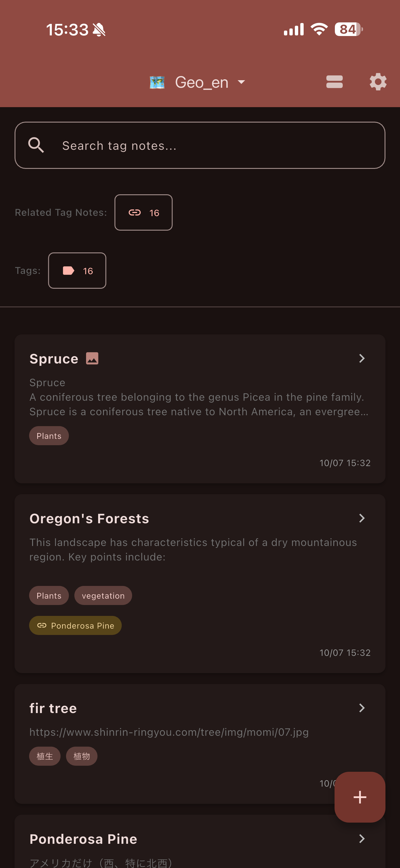Open the settings gear icon
400x868 pixels.
[378, 82]
